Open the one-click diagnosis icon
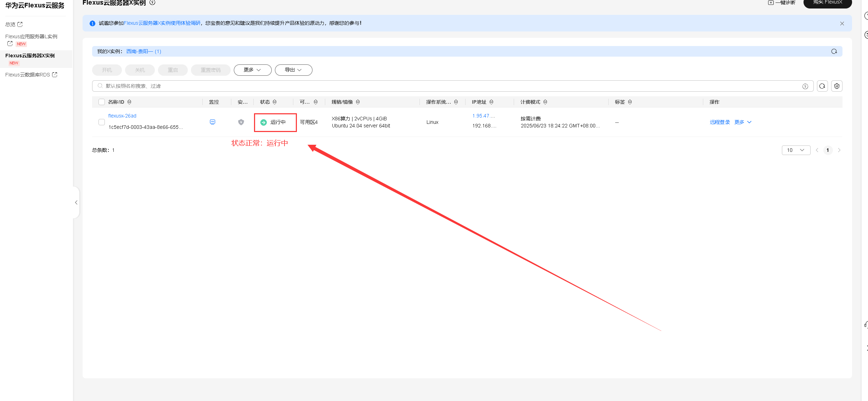The height and width of the screenshot is (401, 868). point(771,2)
